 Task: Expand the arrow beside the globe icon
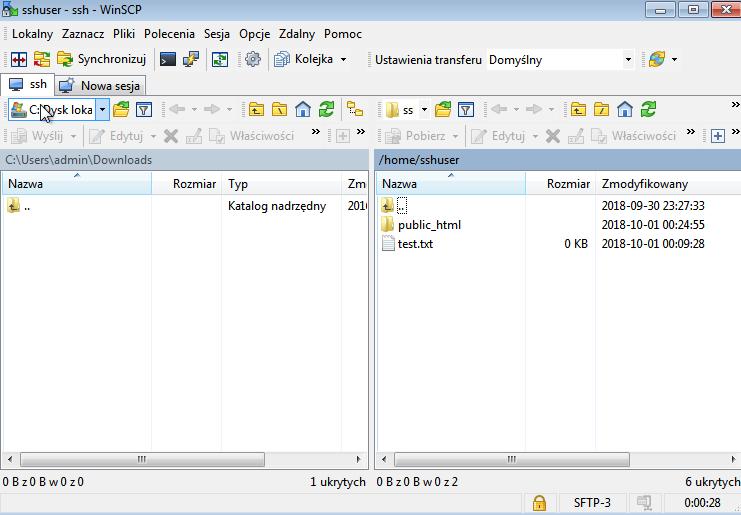point(674,60)
